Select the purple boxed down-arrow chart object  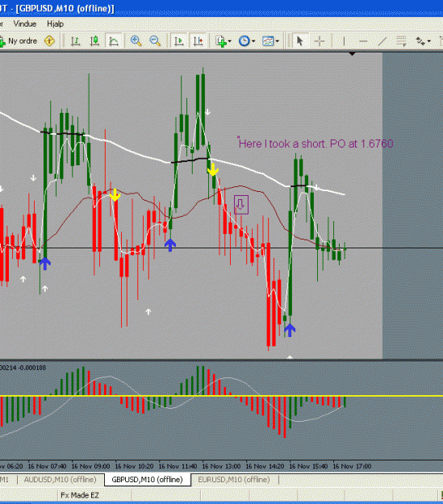pos(241,205)
